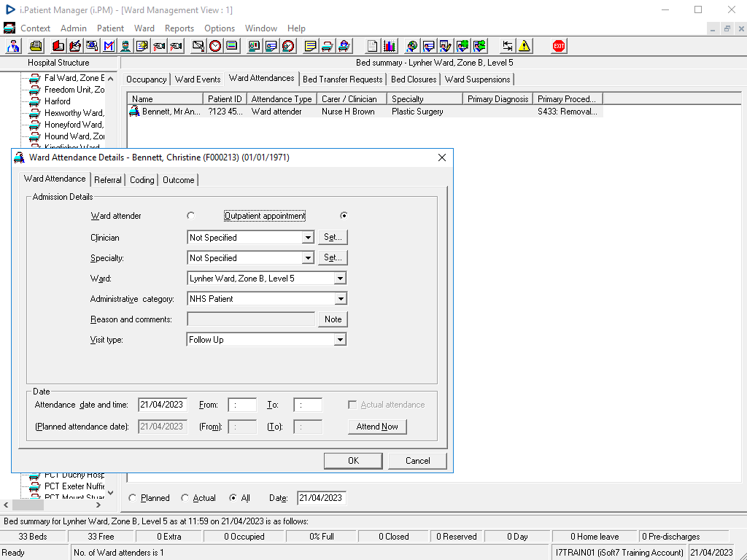This screenshot has width=747, height=560.
Task: Click the yellow warning triangle icon
Action: pos(524,46)
